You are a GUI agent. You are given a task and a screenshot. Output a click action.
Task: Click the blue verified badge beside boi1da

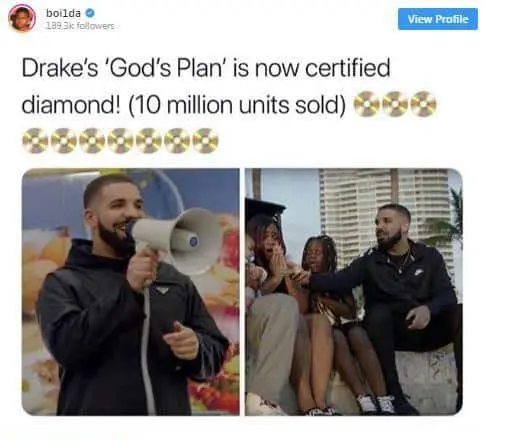pos(90,13)
